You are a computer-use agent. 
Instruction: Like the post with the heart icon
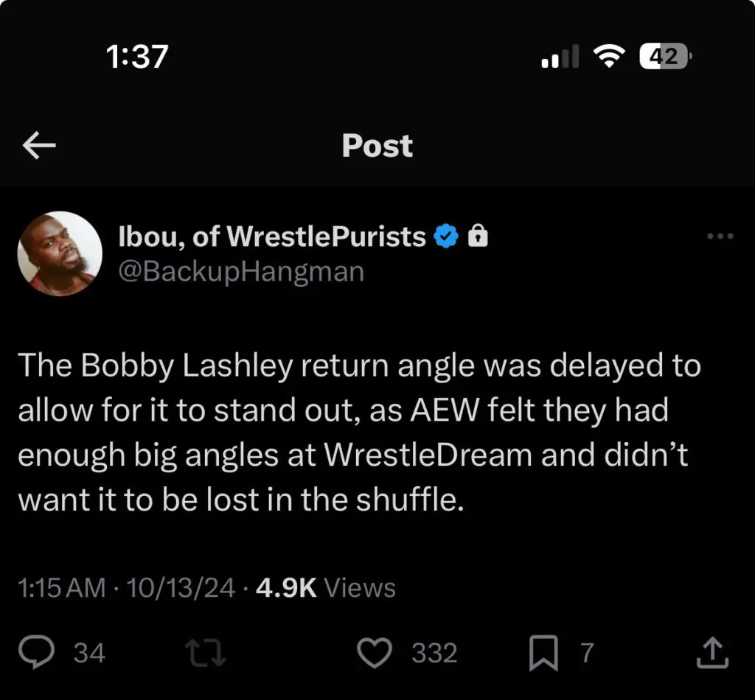point(376,653)
